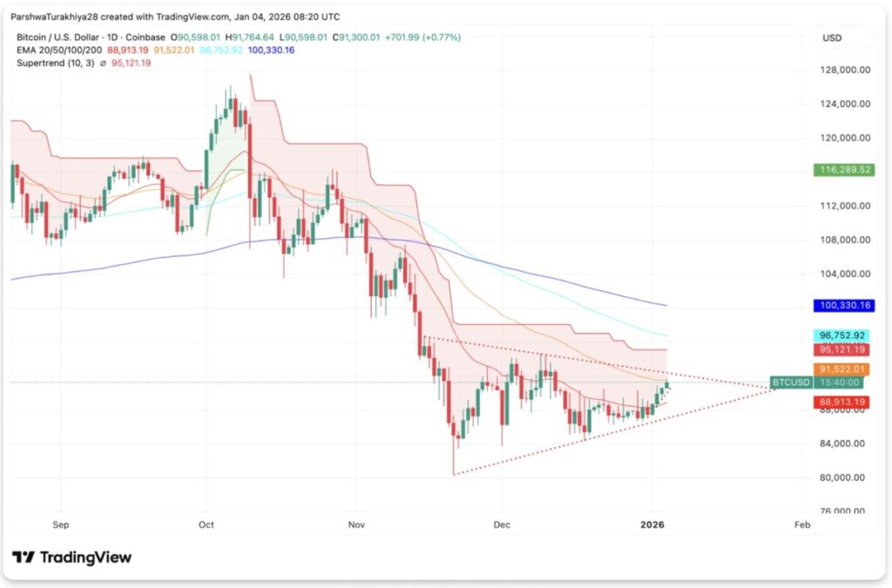The height and width of the screenshot is (588, 892).
Task: Open the USD currency selector
Action: 832,38
